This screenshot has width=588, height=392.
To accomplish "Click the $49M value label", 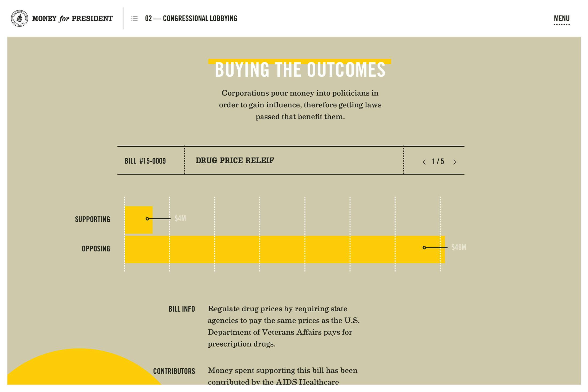I will 459,247.
